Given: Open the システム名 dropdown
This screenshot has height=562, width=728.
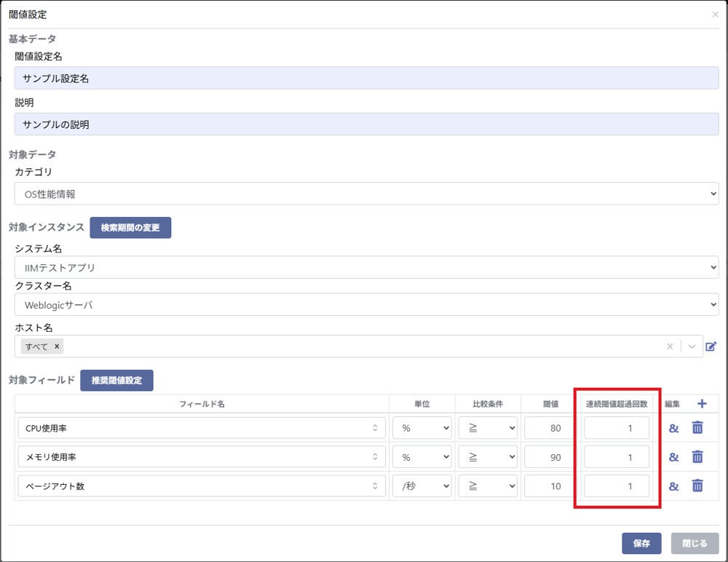Looking at the screenshot, I should click(x=366, y=268).
